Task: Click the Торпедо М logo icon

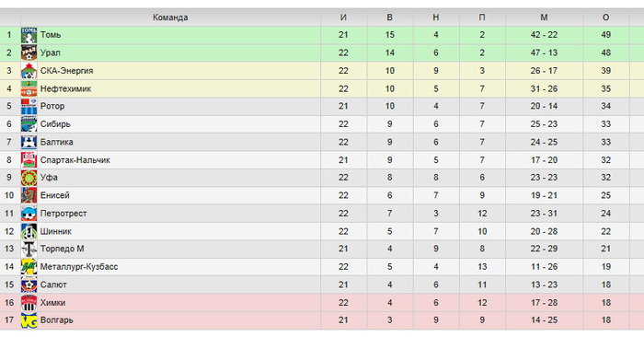Action: pyautogui.click(x=29, y=249)
